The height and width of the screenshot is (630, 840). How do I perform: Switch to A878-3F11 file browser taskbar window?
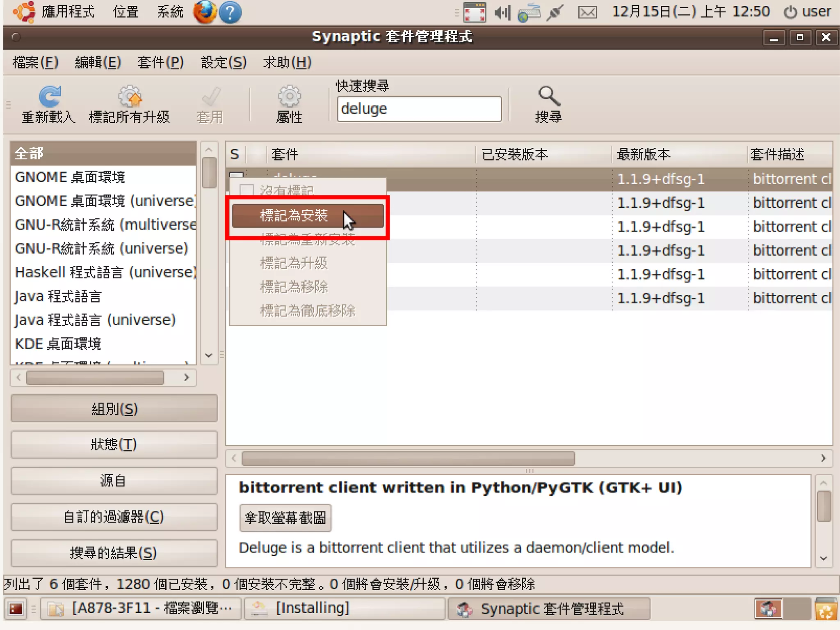tap(142, 609)
